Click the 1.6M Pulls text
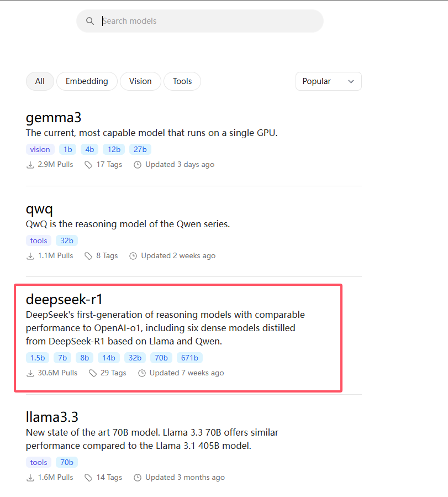Image resolution: width=448 pixels, height=497 pixels. click(55, 477)
